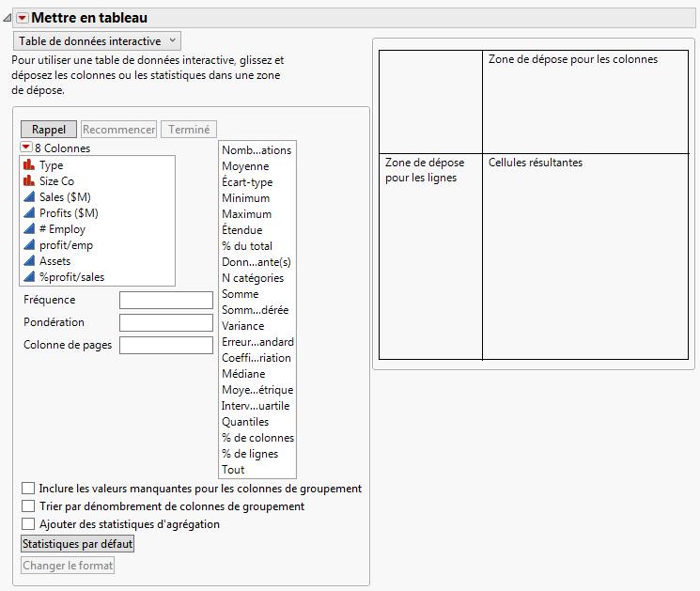This screenshot has height=591, width=700.
Task: Click the Fréquence input field
Action: 166,301
